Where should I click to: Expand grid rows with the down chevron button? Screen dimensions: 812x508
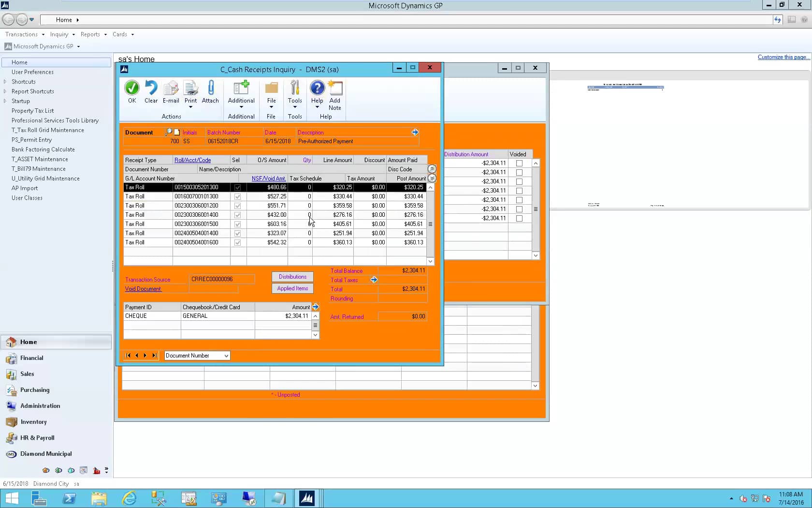[x=432, y=179]
